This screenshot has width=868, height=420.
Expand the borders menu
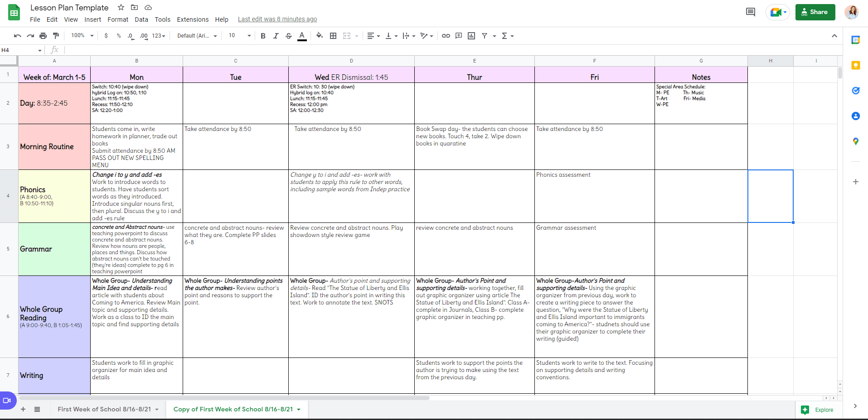[333, 35]
